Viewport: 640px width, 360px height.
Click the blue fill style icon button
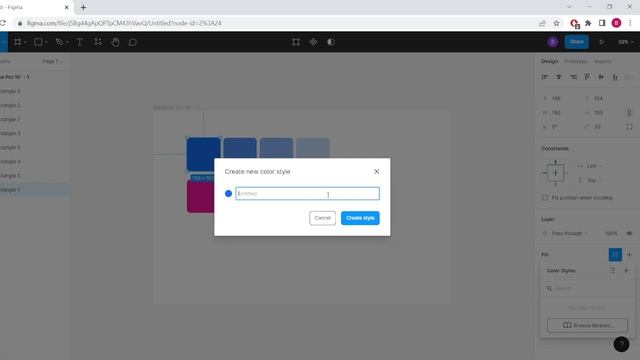click(615, 255)
